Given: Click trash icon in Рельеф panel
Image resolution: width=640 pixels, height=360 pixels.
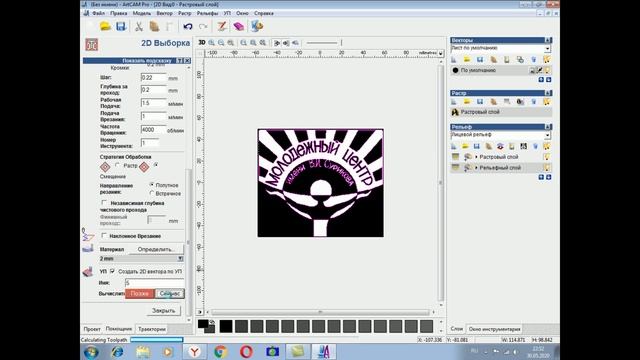Looking at the screenshot, I should pyautogui.click(x=535, y=146).
